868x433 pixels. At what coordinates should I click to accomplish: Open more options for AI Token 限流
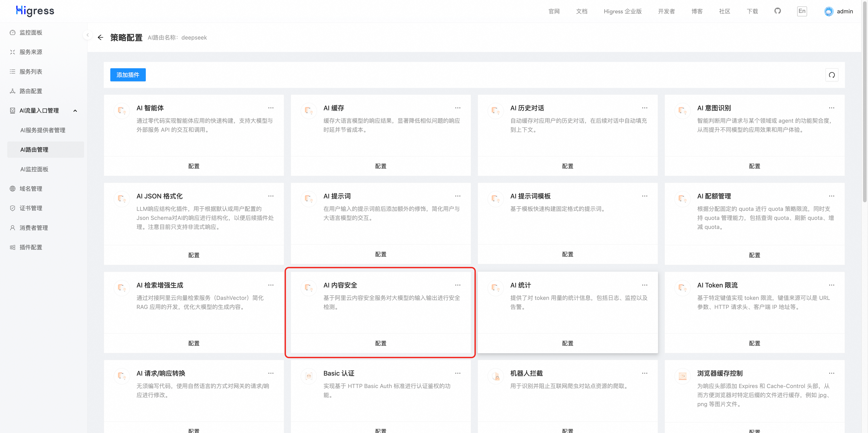click(x=831, y=285)
